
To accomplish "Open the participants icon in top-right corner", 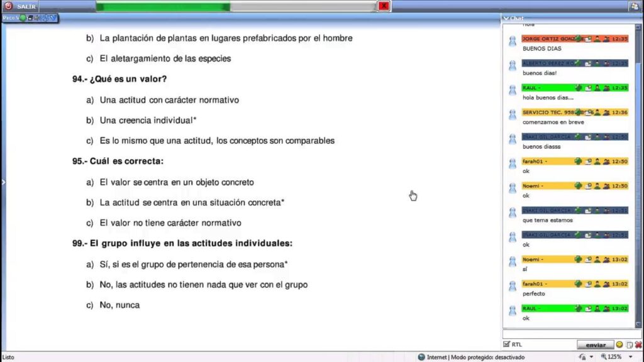I will [x=635, y=6].
